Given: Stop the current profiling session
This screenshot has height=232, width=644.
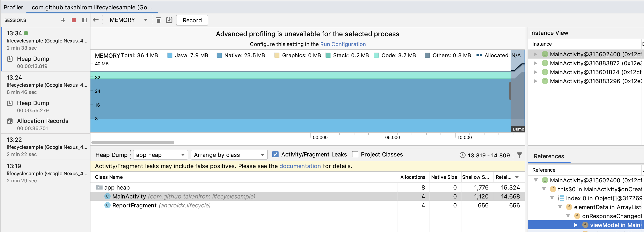Looking at the screenshot, I should pos(74,20).
